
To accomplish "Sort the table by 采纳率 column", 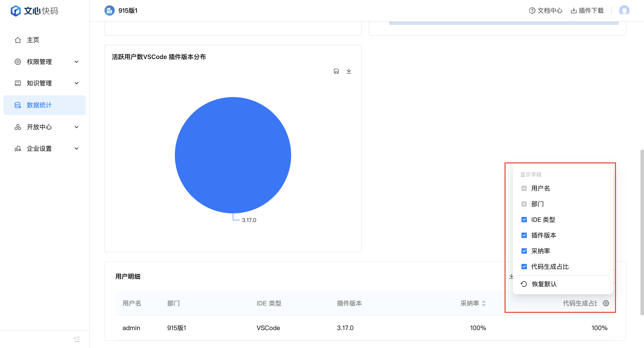I will [x=483, y=303].
